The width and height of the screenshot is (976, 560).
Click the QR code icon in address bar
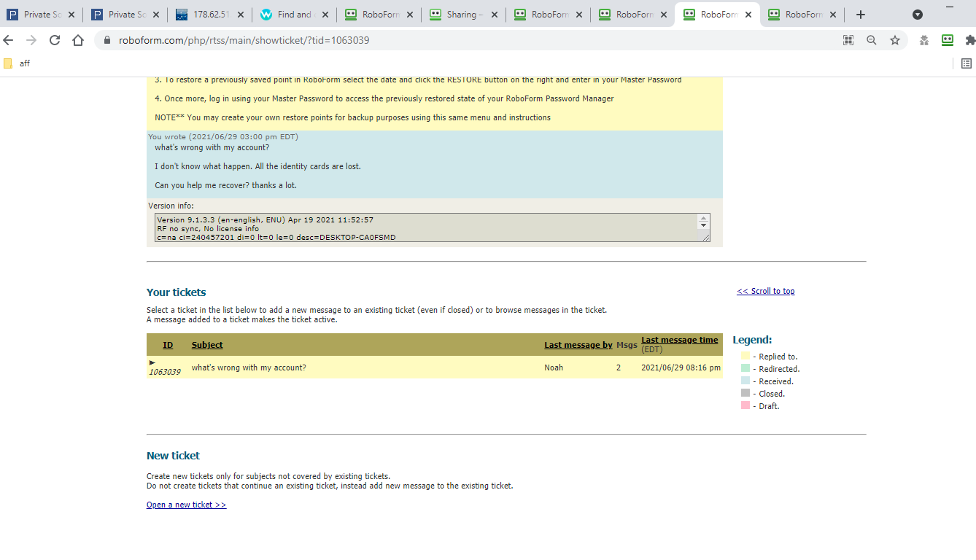coord(848,40)
